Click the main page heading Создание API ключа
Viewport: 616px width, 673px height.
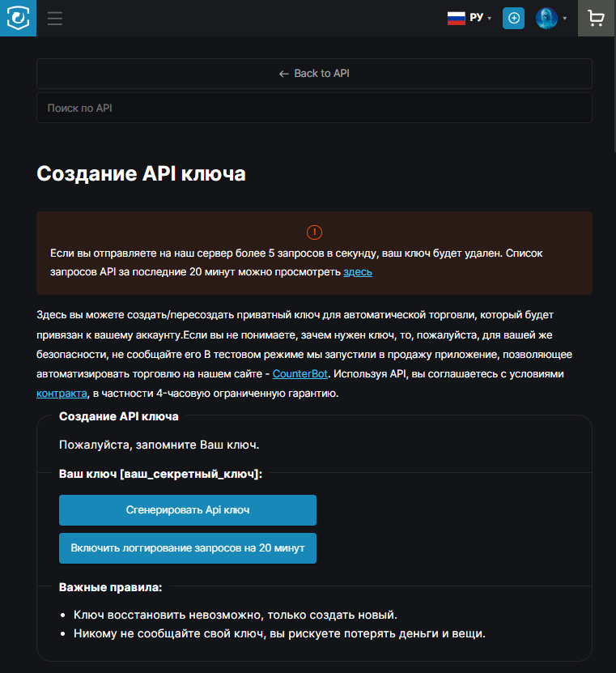point(141,174)
